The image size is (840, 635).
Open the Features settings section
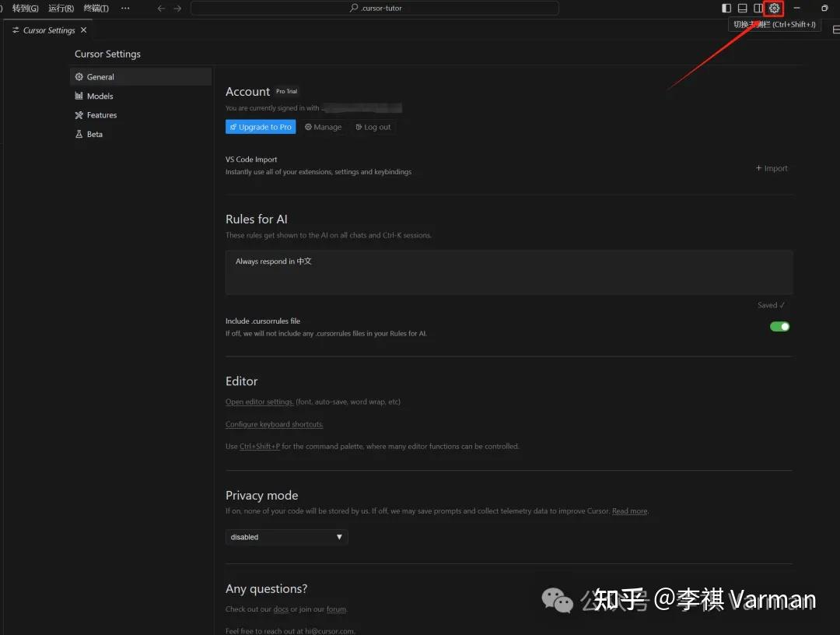tap(101, 114)
